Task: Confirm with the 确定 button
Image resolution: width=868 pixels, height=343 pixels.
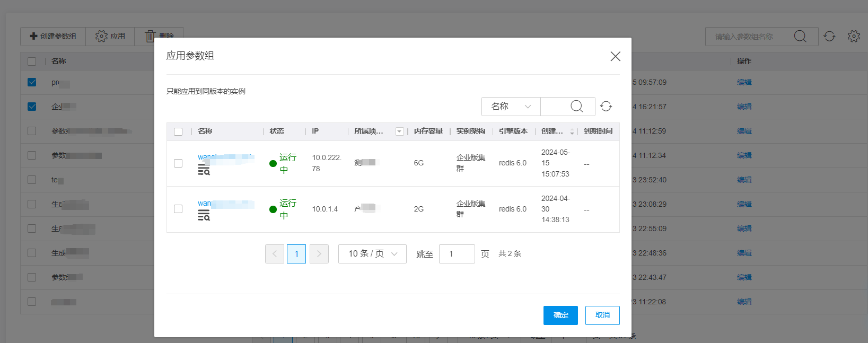Action: pyautogui.click(x=560, y=315)
